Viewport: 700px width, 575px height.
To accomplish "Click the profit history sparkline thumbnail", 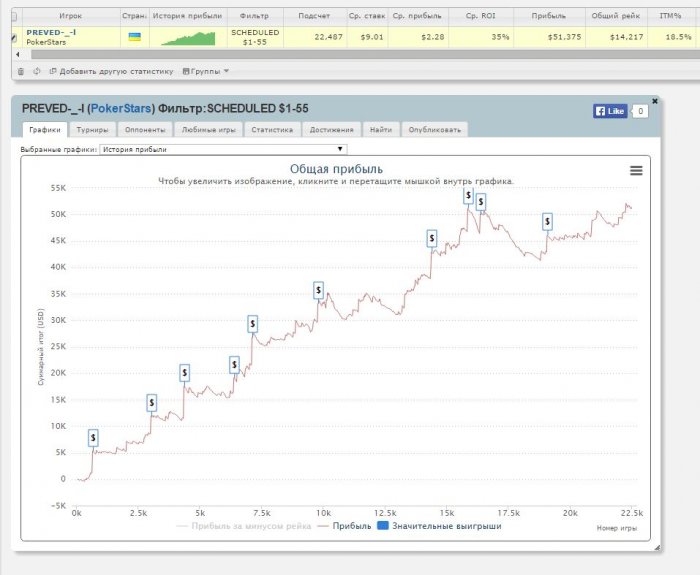I will [187, 38].
